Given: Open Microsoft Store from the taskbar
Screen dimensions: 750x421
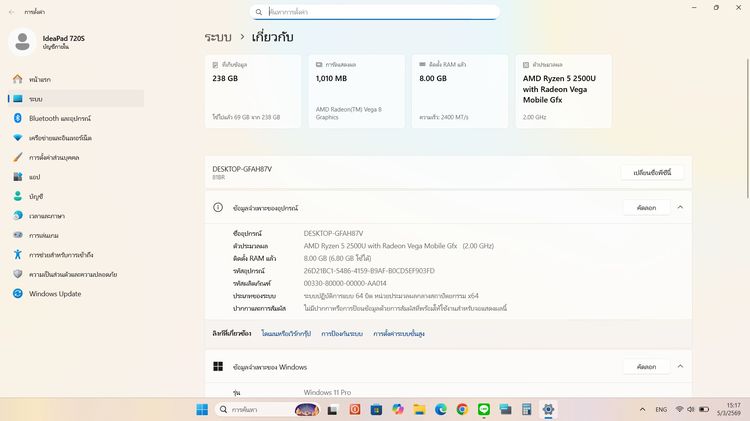Looking at the screenshot, I should click(376, 410).
